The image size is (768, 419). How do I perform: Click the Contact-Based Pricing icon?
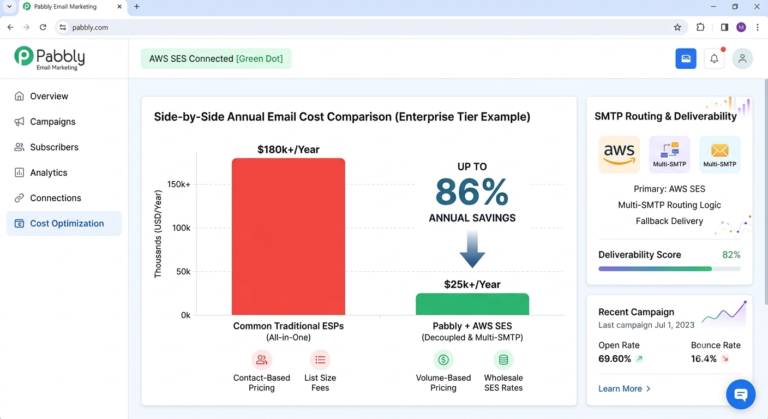262,360
